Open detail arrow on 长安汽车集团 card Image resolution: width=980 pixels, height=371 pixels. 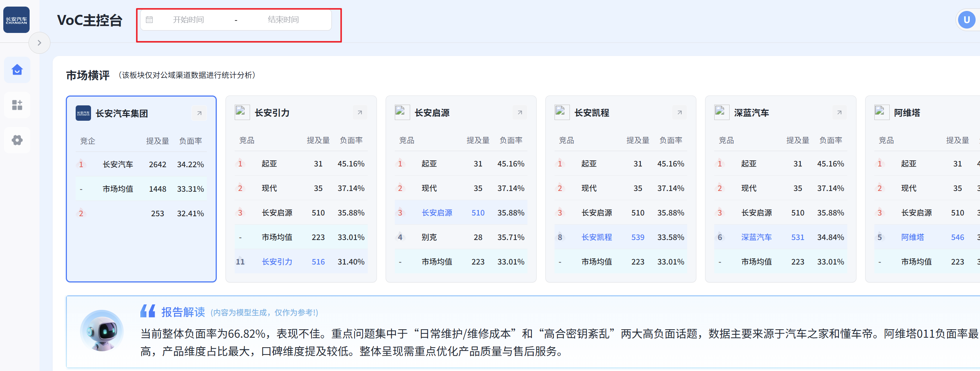[x=199, y=113]
